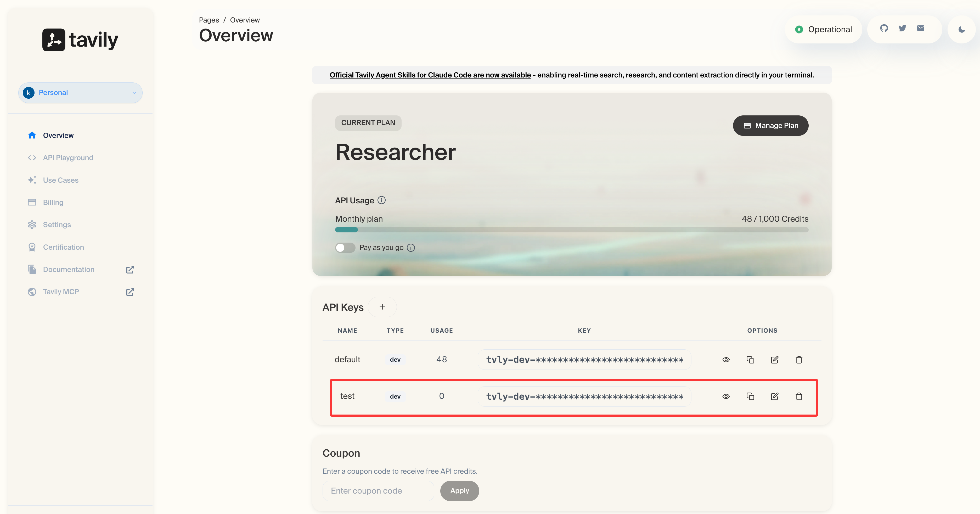Click the email envelope icon

pyautogui.click(x=921, y=28)
